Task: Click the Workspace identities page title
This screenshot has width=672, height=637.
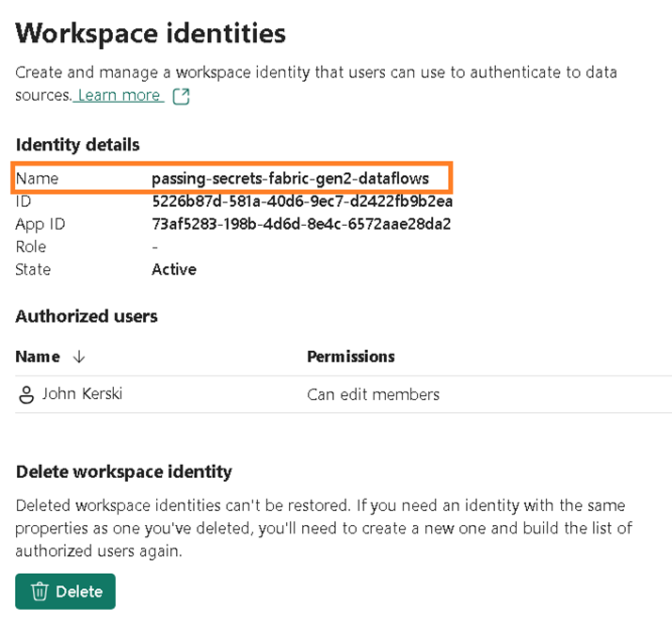Action: (151, 34)
